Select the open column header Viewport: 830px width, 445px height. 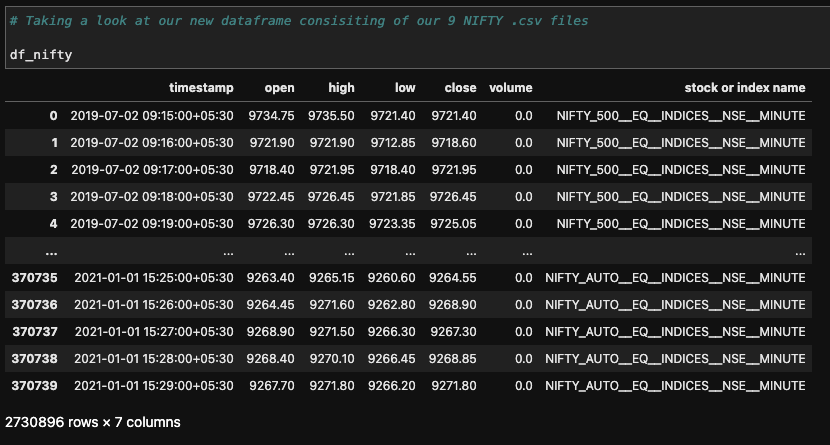pos(279,88)
